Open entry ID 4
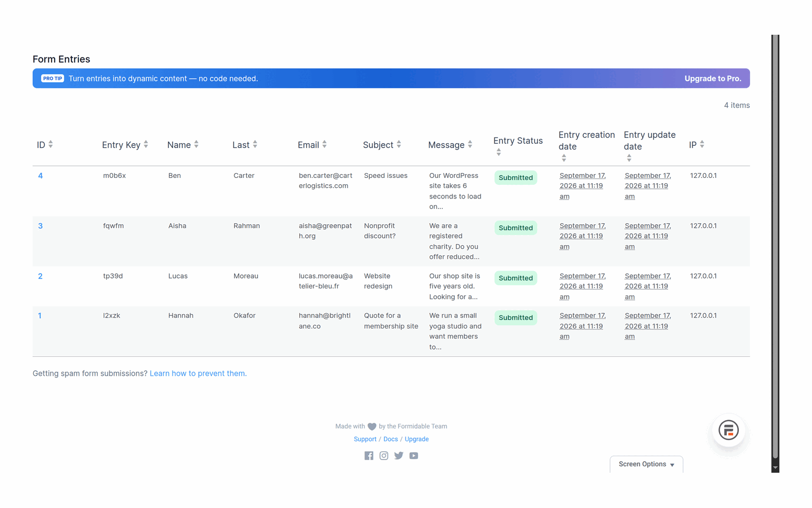The image size is (812, 508). tap(40, 176)
